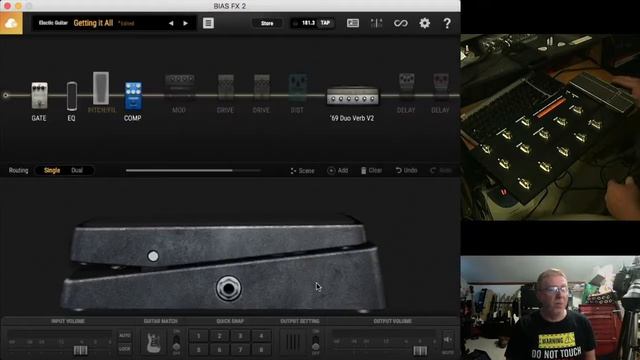Click the Redo button
640x360 pixels.
441,171
